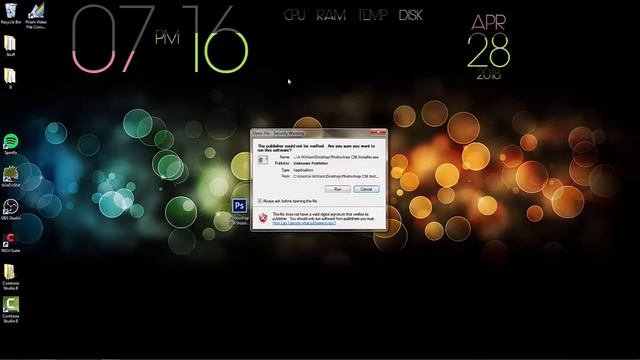Click the 16 minutes clock widget
Viewport: 640px width, 360px height.
[x=215, y=39]
